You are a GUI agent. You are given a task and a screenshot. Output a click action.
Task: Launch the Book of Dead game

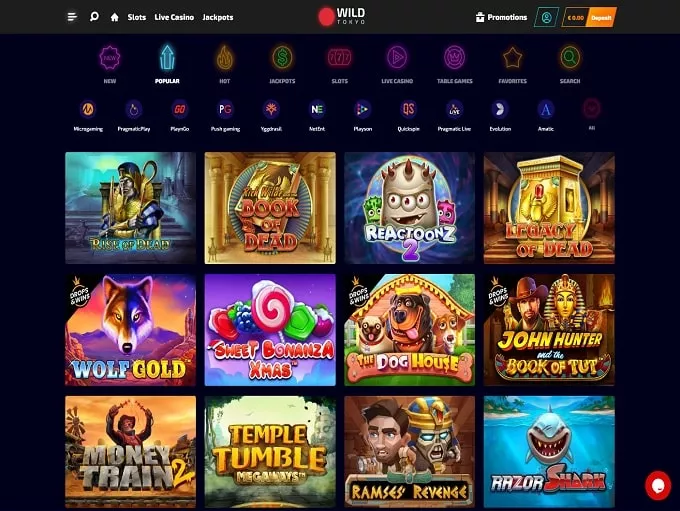(270, 208)
